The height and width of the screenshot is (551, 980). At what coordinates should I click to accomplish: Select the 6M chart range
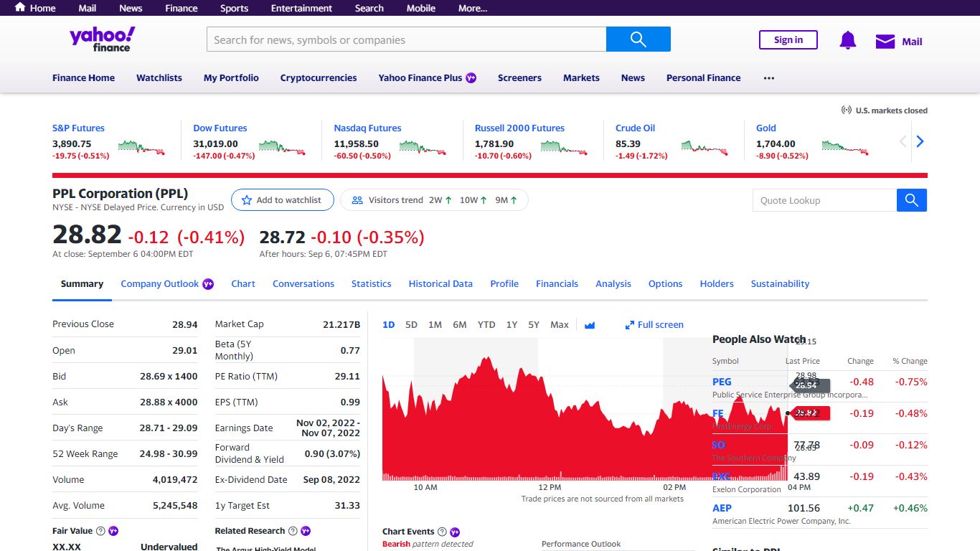(x=460, y=325)
